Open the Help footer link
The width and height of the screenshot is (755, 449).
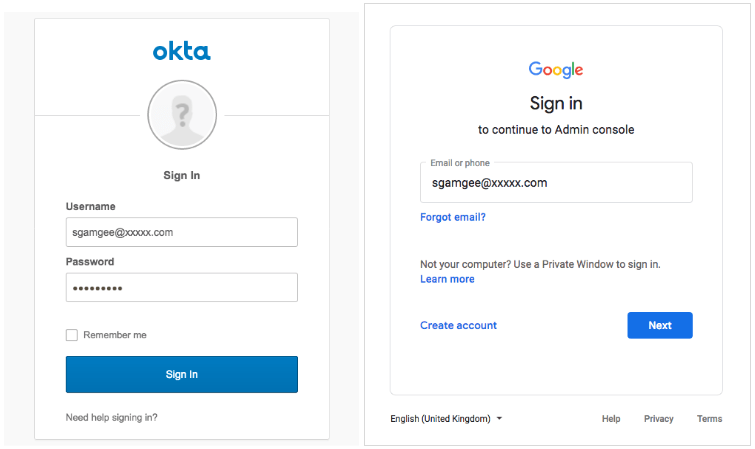611,419
